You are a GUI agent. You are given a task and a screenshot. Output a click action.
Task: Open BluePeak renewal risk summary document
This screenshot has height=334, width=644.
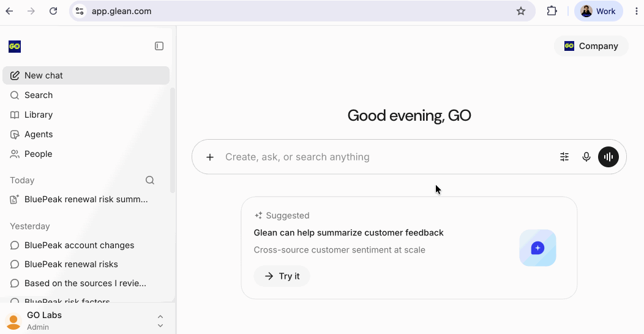coord(86,200)
